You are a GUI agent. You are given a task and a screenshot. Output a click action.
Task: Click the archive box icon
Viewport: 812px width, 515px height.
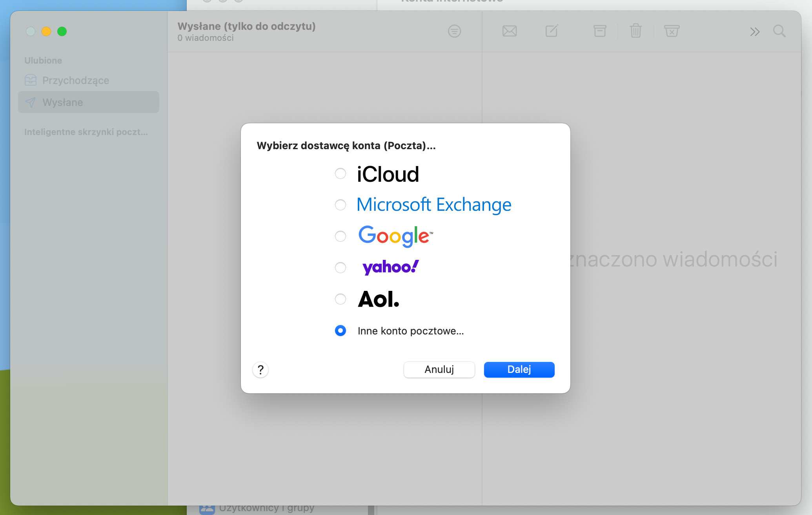tap(600, 31)
